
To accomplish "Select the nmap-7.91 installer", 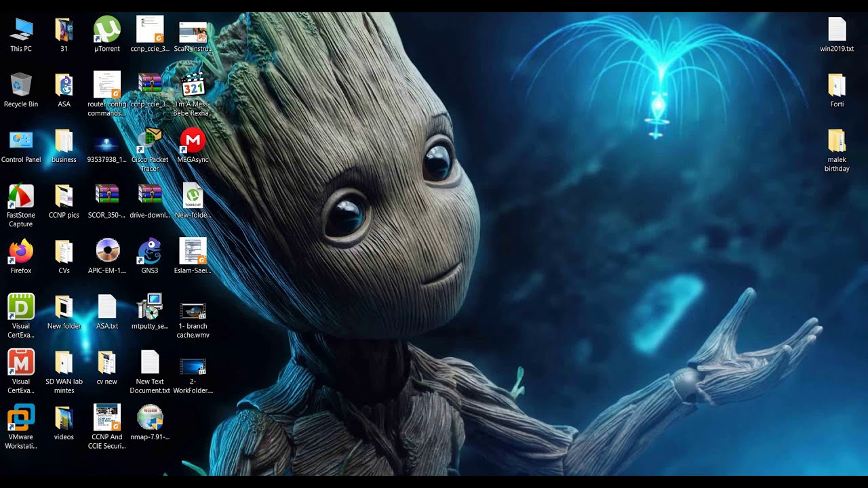I will tap(150, 419).
